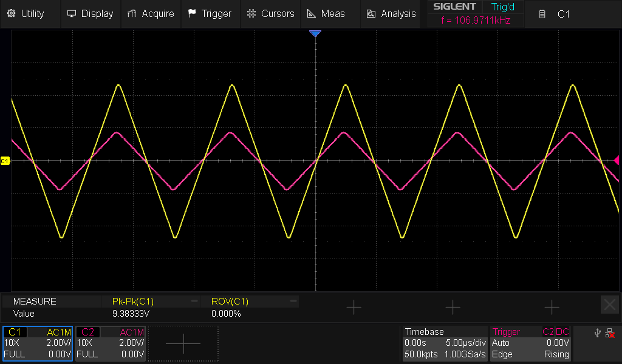Click the ROV value 0.000%
Screen dimensions: 622x364
pyautogui.click(x=226, y=314)
